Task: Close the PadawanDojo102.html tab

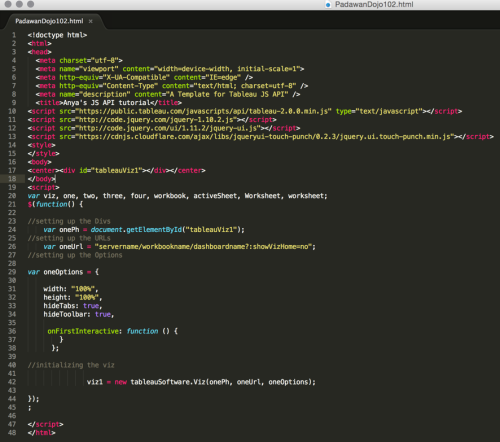Action: coord(90,21)
